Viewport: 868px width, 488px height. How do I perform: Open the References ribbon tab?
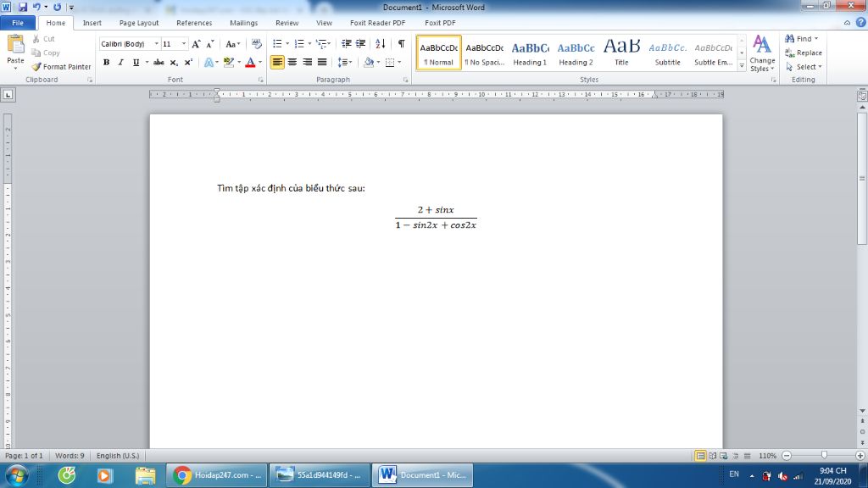194,23
